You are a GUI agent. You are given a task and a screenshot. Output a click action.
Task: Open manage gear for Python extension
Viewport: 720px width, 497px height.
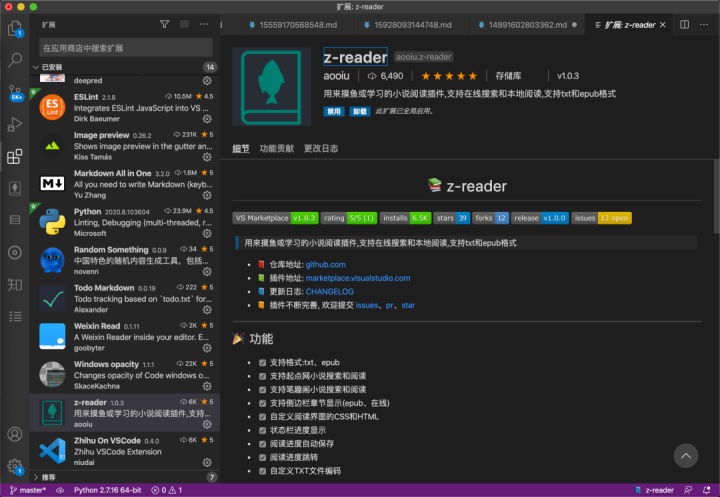[207, 233]
